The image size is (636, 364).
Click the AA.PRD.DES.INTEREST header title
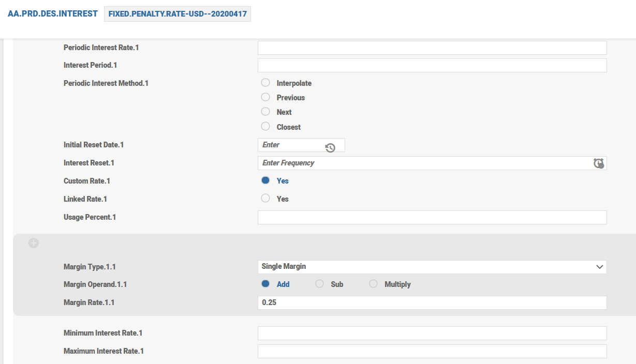[x=53, y=14]
